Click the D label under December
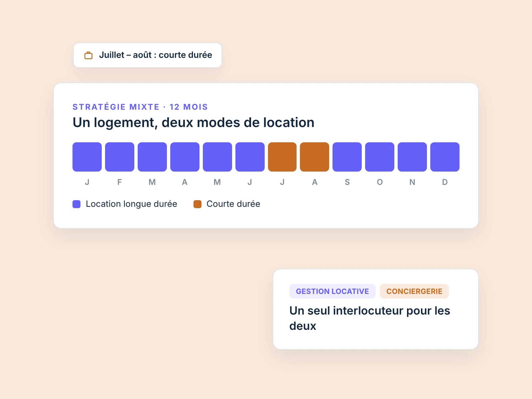 (445, 182)
